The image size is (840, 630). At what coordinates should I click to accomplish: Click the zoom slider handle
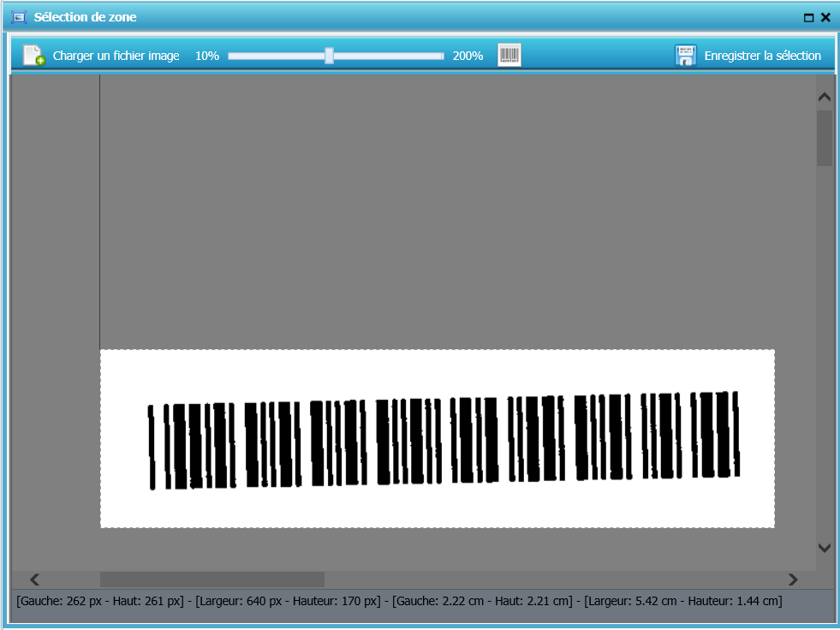tap(329, 56)
